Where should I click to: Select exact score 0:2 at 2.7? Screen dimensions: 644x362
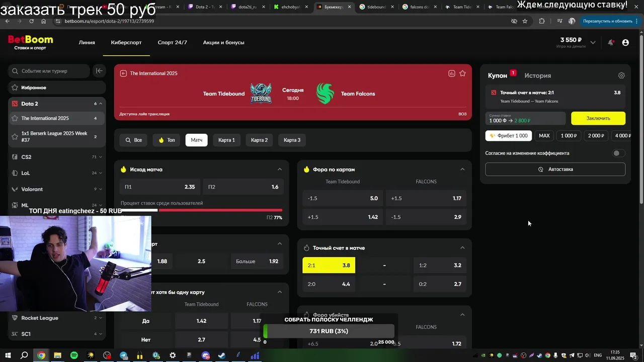[440, 284]
